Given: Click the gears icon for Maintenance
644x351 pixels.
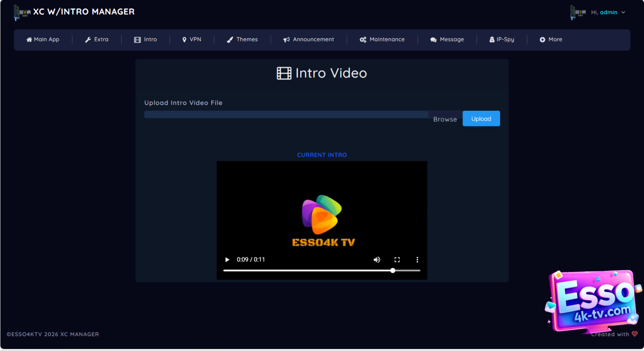Looking at the screenshot, I should 363,40.
